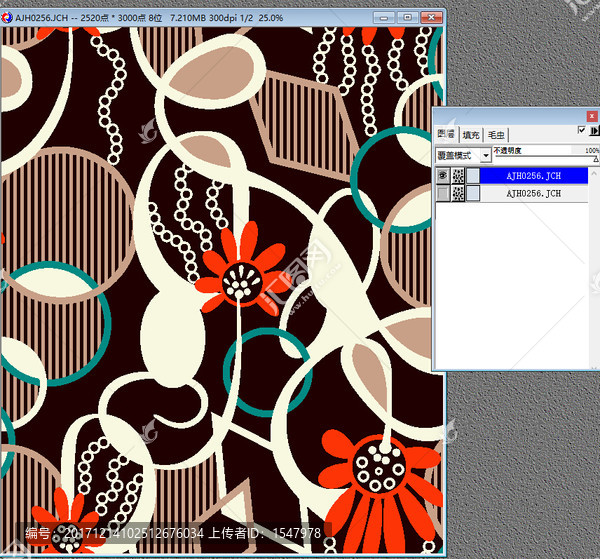Click the 100% opacity value
This screenshot has height=559, width=600.
(x=592, y=150)
